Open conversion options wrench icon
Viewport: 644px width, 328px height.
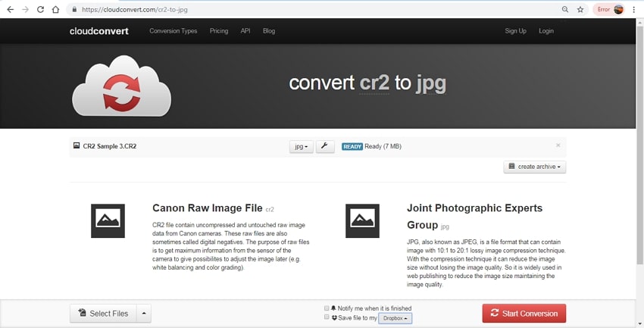pyautogui.click(x=324, y=146)
